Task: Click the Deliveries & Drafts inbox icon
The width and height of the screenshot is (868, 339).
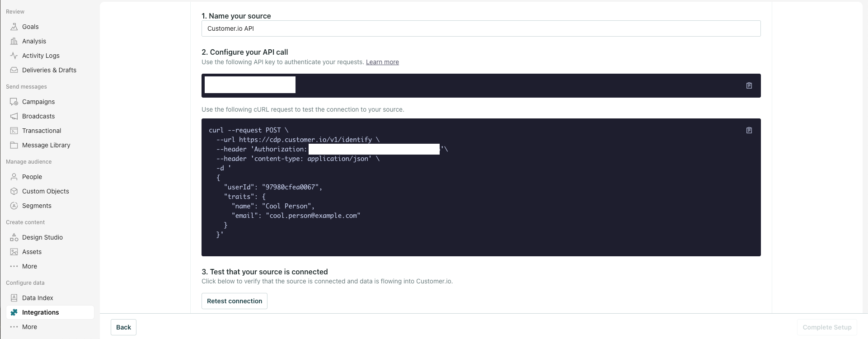Action: pyautogui.click(x=14, y=70)
